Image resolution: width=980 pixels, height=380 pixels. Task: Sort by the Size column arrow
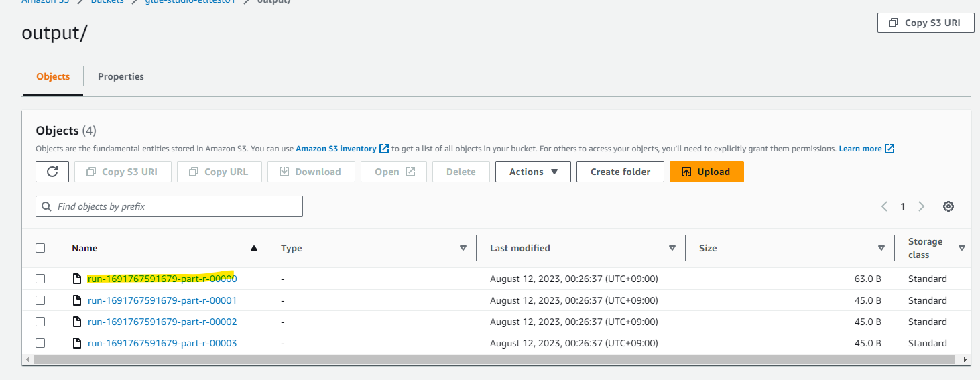click(881, 248)
